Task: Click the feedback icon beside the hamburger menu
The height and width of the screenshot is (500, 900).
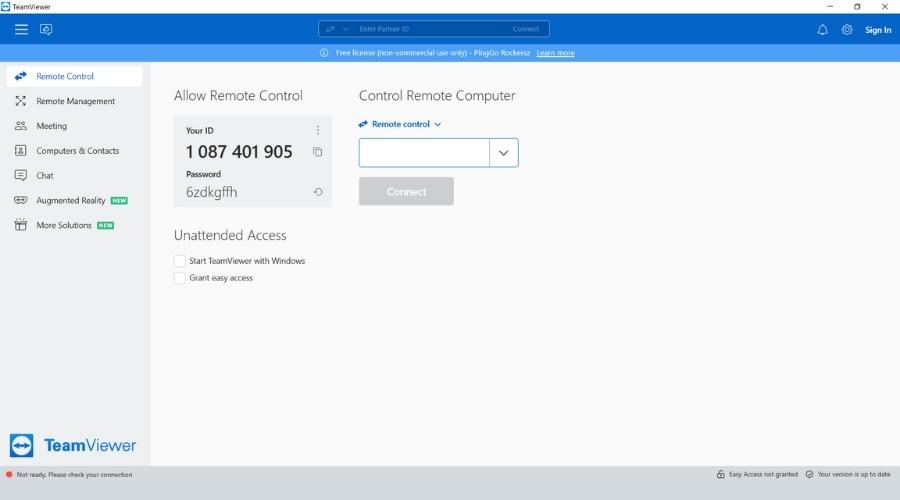Action: click(46, 29)
